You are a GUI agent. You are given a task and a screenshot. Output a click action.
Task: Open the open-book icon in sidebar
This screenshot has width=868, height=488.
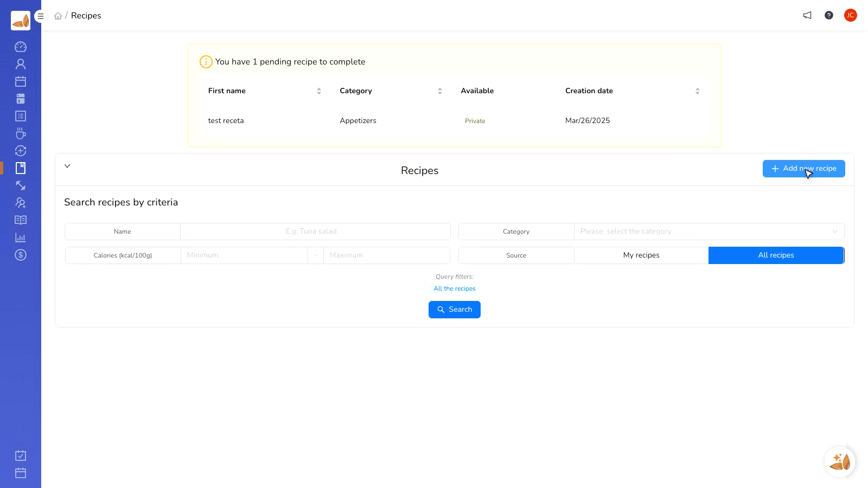pyautogui.click(x=21, y=220)
